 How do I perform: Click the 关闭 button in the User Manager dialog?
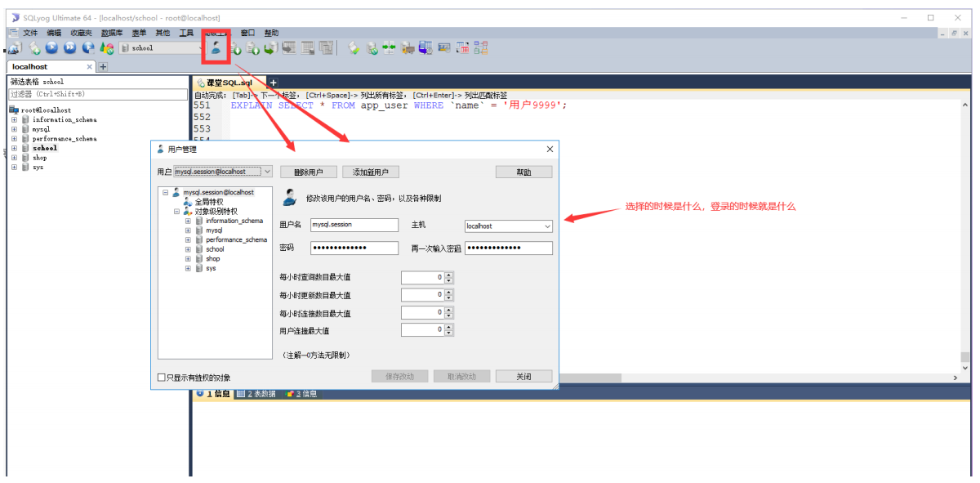(523, 377)
